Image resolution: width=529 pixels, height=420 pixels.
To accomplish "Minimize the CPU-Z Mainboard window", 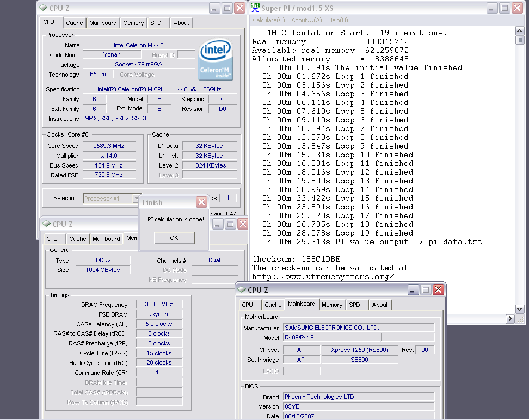I will (x=413, y=289).
